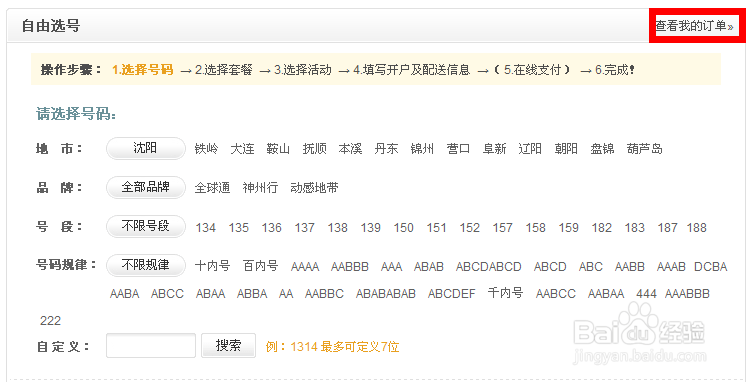Select the 朝阳 city link

566,149
